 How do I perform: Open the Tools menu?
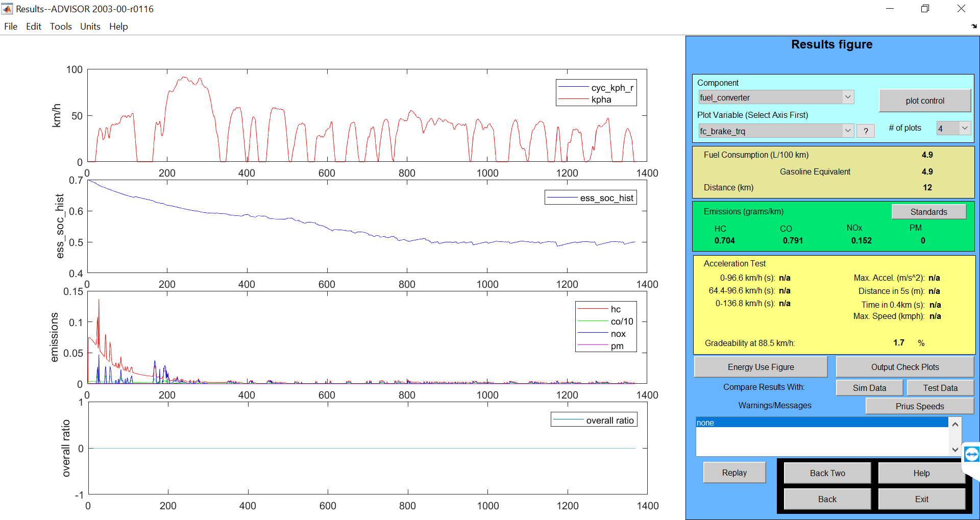click(x=60, y=26)
